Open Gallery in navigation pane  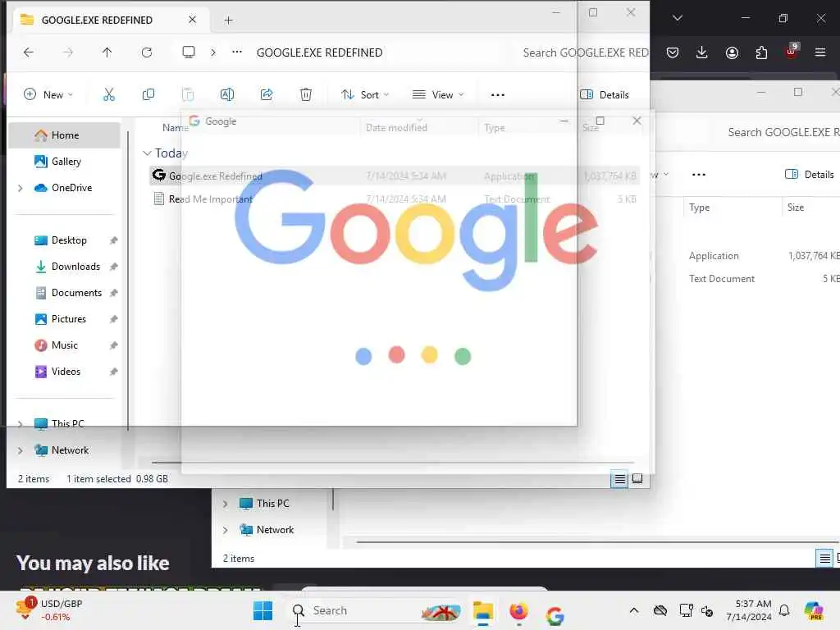[x=65, y=162]
